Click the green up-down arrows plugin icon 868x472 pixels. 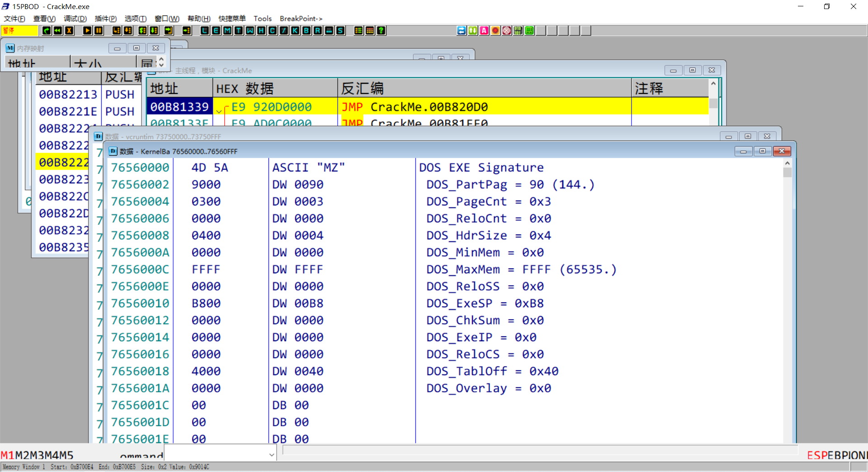pos(473,30)
